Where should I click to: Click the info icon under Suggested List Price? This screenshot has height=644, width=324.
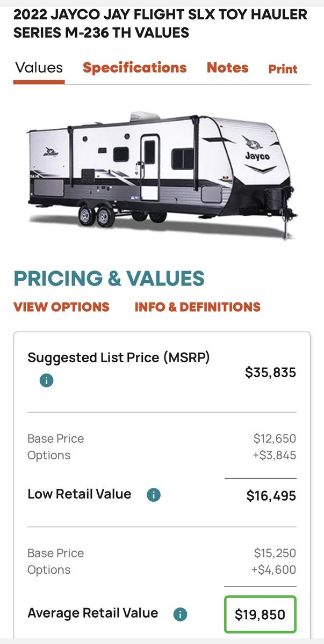pyautogui.click(x=46, y=380)
